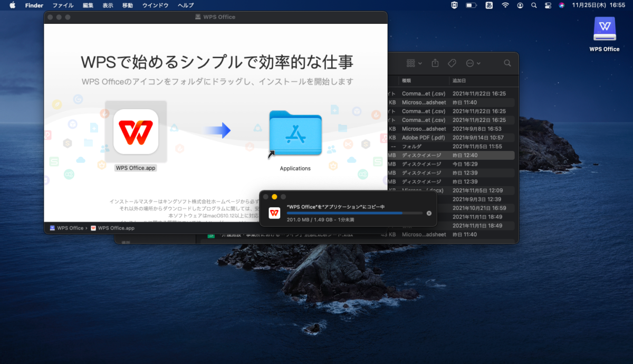Viewport: 633px width, 364px height.
Task: Activate Siri from the menu bar
Action: click(562, 5)
